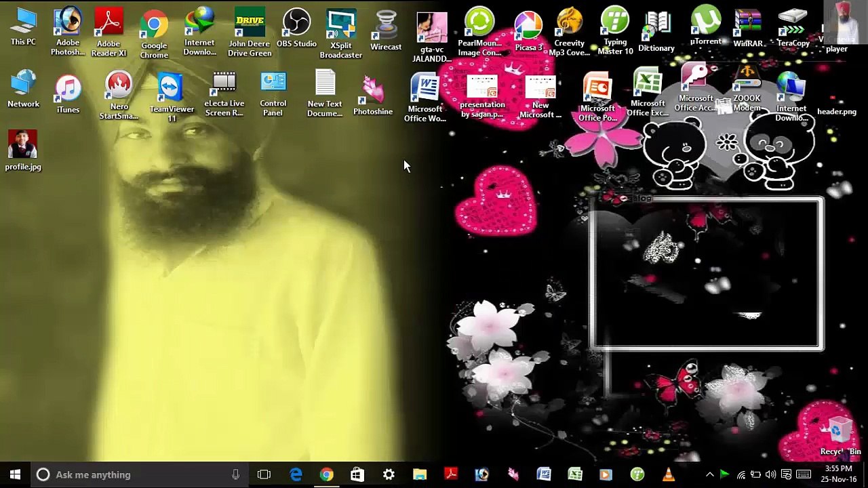Launch Word from the taskbar
Viewport: 868px width, 488px height.
(544, 474)
